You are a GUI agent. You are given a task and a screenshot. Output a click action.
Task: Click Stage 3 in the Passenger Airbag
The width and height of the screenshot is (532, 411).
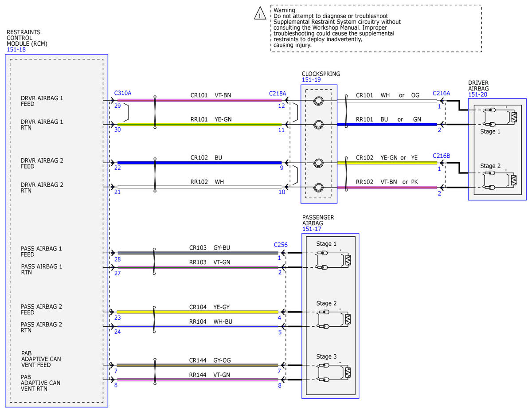point(326,356)
